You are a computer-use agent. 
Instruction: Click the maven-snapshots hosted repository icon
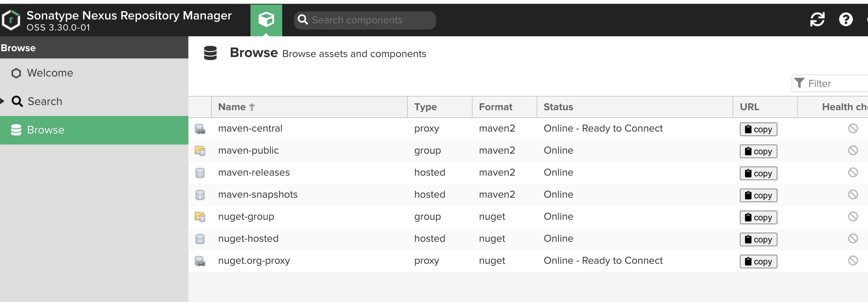click(200, 195)
